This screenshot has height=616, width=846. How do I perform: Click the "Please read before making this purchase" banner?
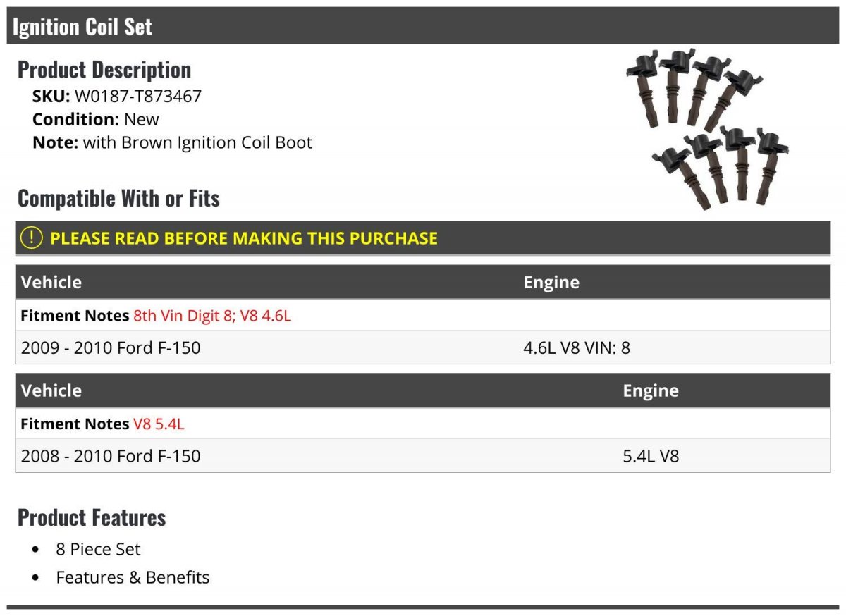pyautogui.click(x=244, y=238)
